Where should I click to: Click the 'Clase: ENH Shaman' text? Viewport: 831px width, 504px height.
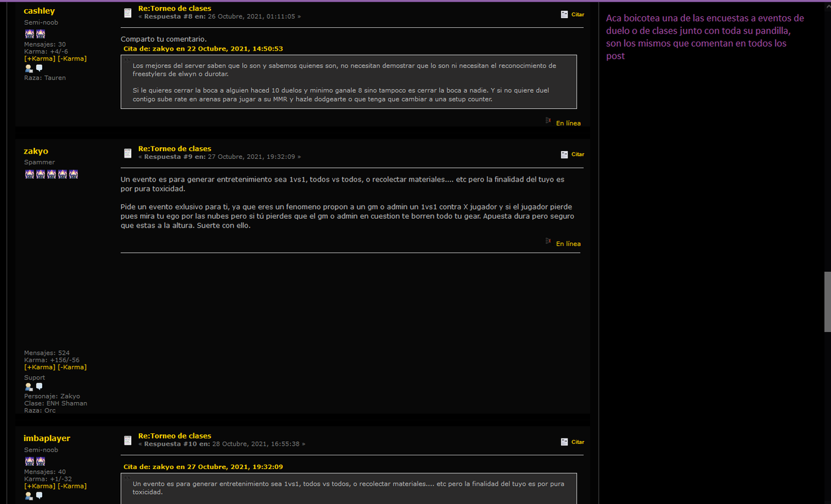point(56,403)
